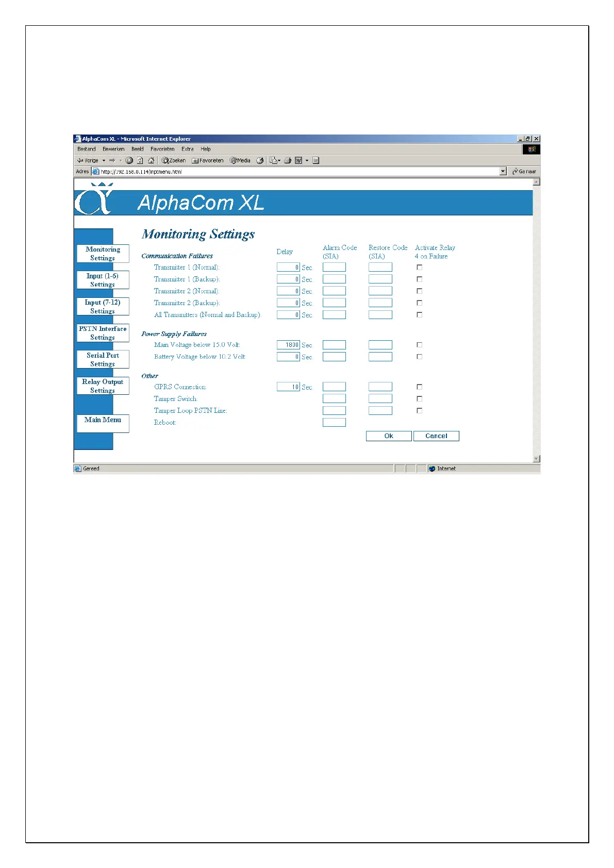This screenshot has height=868, width=614.
Task: Enable relay for Transmitter 1 (Backup) failure
Action: pos(420,279)
